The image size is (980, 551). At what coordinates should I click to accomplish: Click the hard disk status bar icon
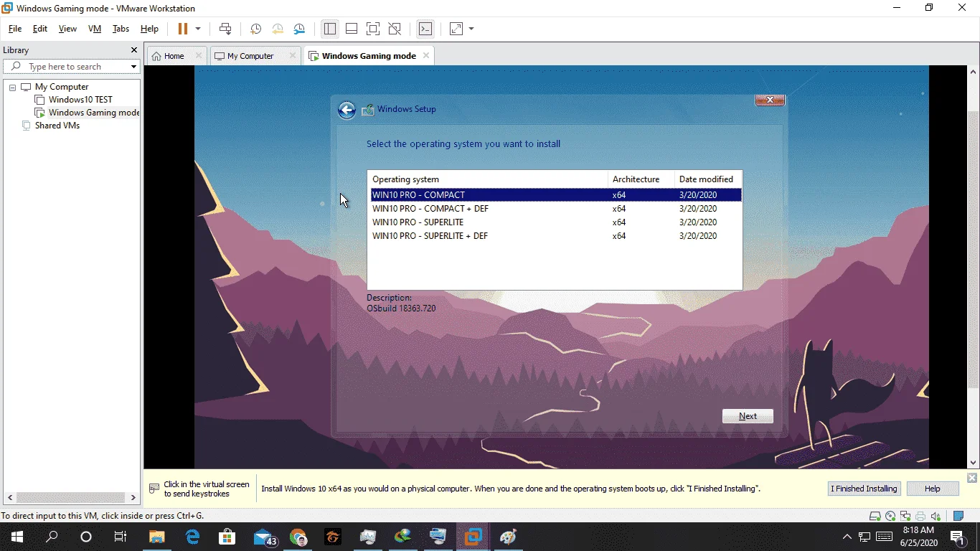[875, 516]
